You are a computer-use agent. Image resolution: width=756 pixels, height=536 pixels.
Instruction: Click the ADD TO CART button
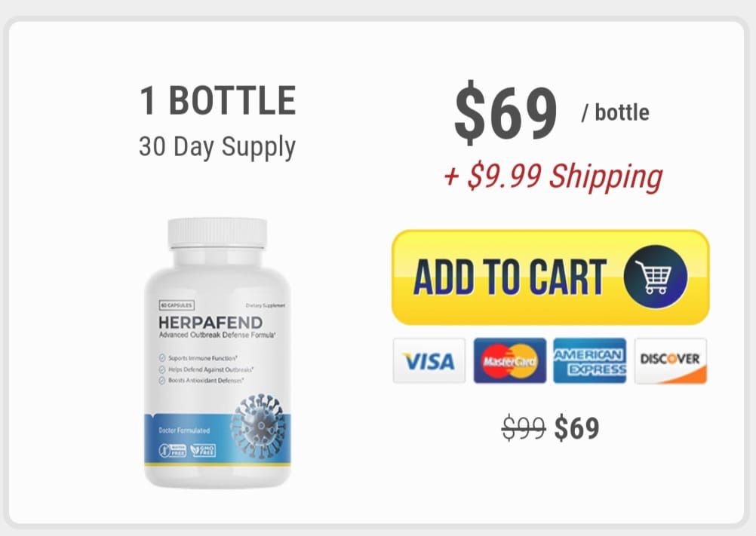tap(550, 277)
